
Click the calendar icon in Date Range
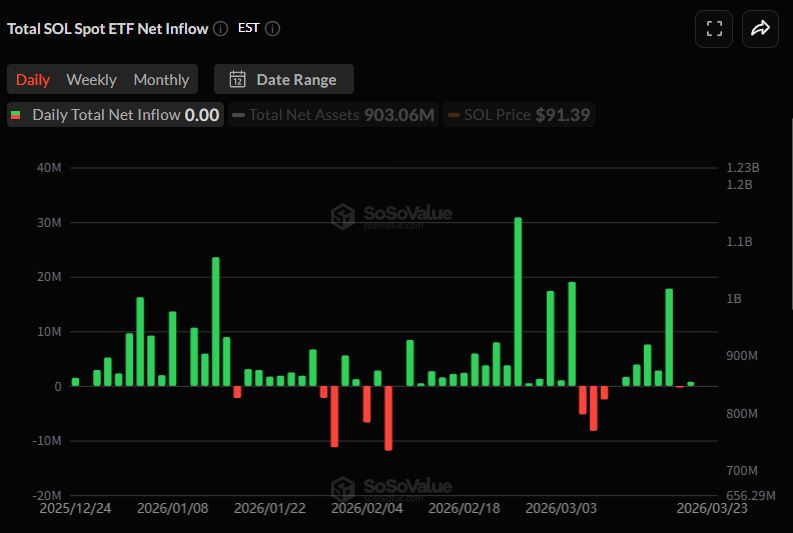tap(238, 80)
